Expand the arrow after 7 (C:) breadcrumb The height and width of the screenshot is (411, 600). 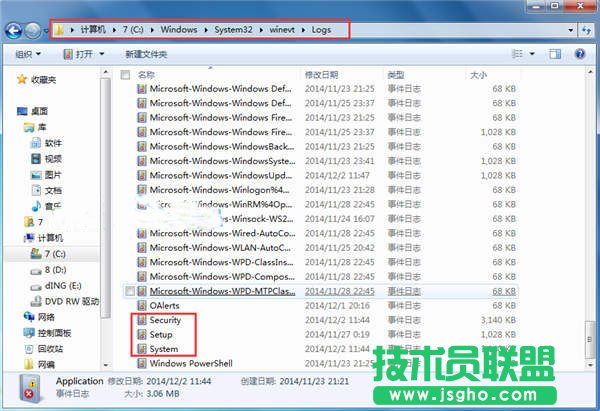(x=152, y=30)
